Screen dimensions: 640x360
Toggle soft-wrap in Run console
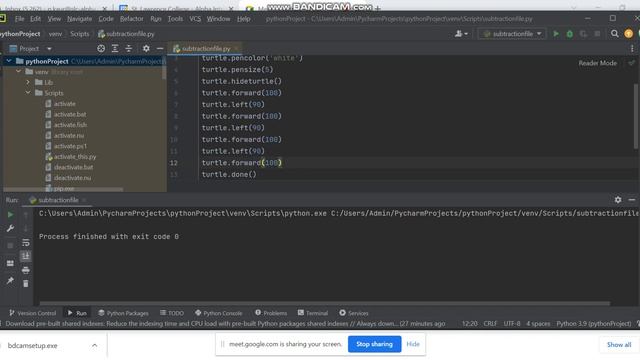coord(25,242)
